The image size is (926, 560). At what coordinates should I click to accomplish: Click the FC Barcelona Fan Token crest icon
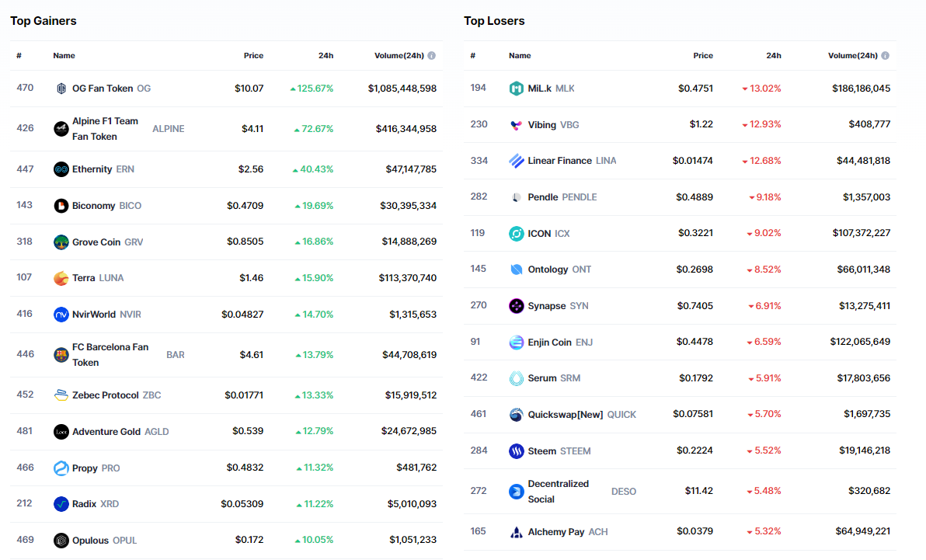click(61, 355)
